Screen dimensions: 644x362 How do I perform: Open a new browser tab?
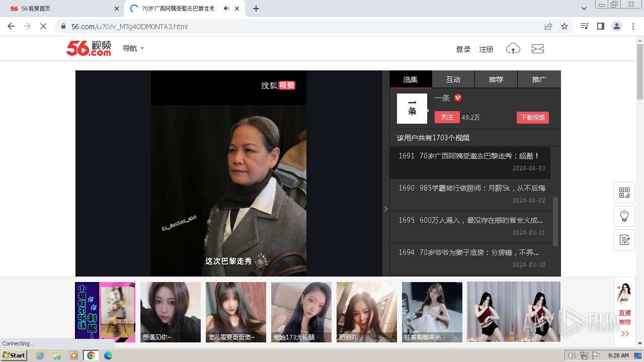pos(256,9)
